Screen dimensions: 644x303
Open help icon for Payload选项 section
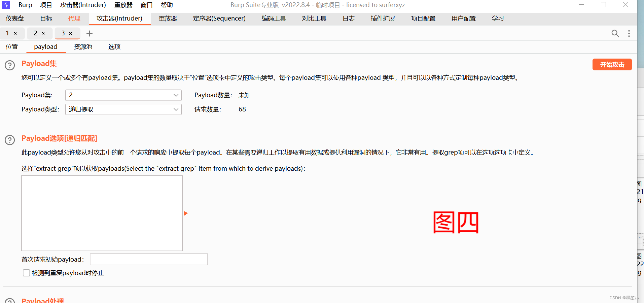[10, 140]
